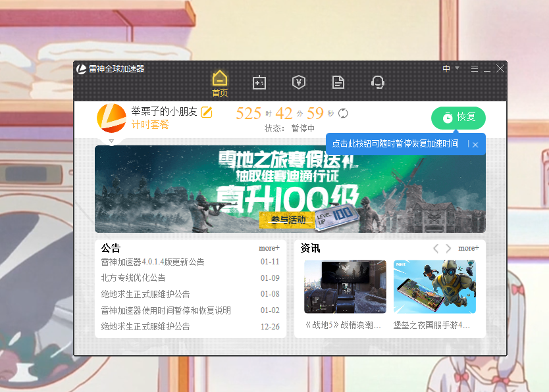Open 绝地求生正式服维护公告 dated 12-26
Screen dimensions: 549x392
(145, 327)
